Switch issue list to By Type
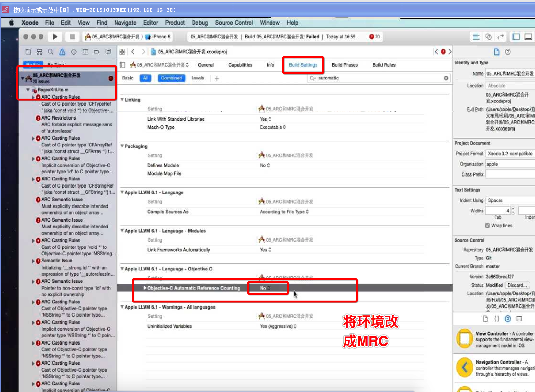 point(56,64)
